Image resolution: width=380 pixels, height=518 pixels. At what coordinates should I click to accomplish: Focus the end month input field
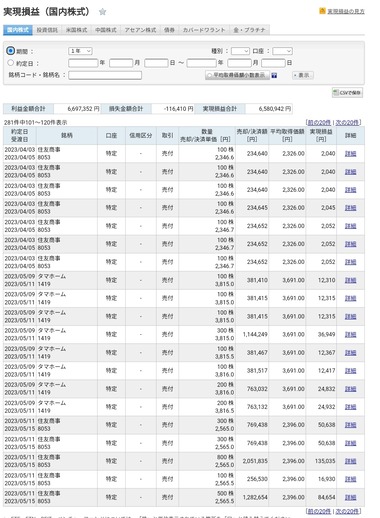[239, 63]
